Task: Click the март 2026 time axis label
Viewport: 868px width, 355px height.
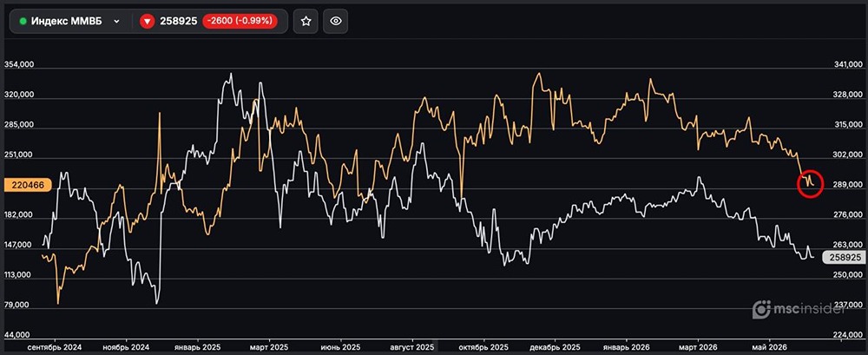Action: pyautogui.click(x=698, y=347)
